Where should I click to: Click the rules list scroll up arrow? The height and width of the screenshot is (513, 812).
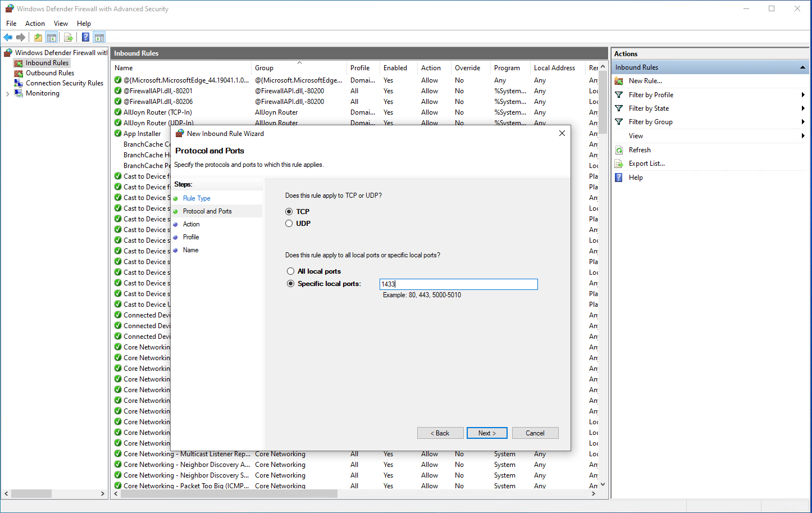603,67
